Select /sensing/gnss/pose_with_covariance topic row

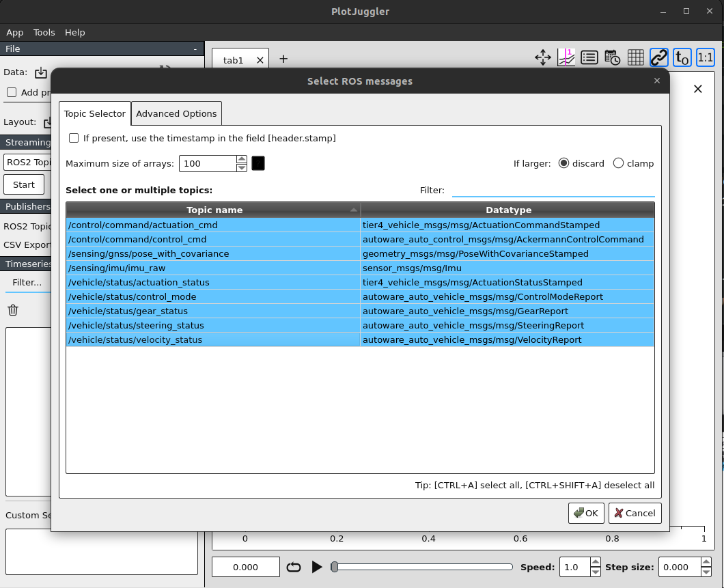(x=360, y=253)
